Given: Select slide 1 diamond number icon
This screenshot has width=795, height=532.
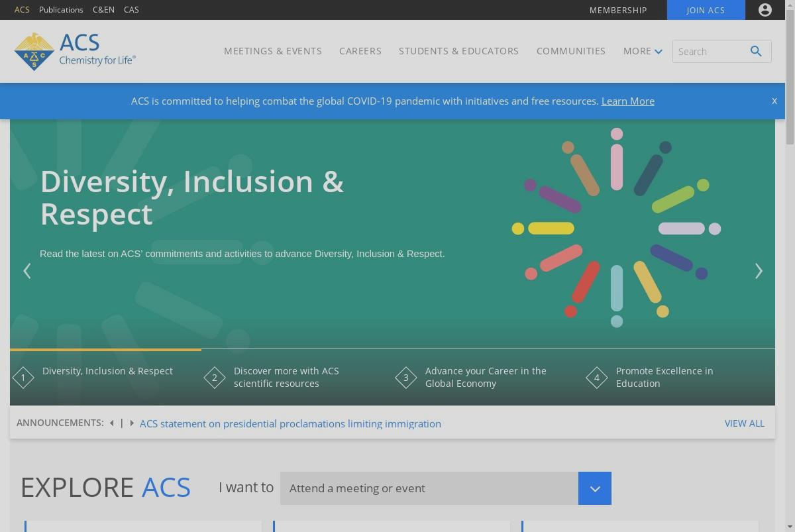Looking at the screenshot, I should pos(23,378).
